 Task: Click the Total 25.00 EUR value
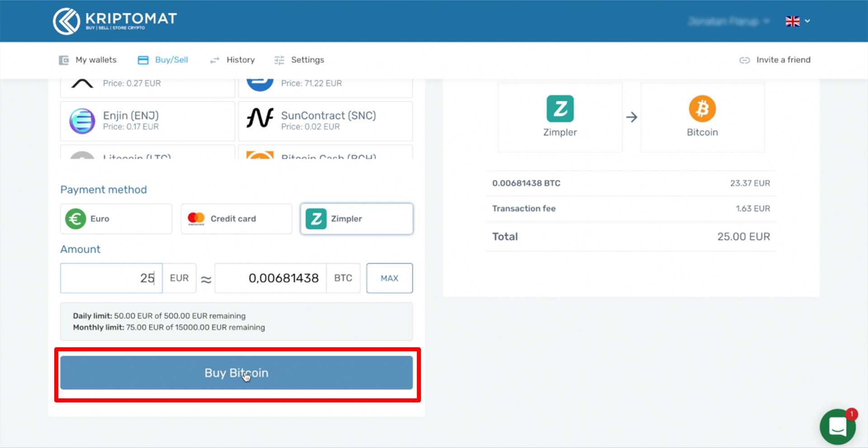coord(744,237)
